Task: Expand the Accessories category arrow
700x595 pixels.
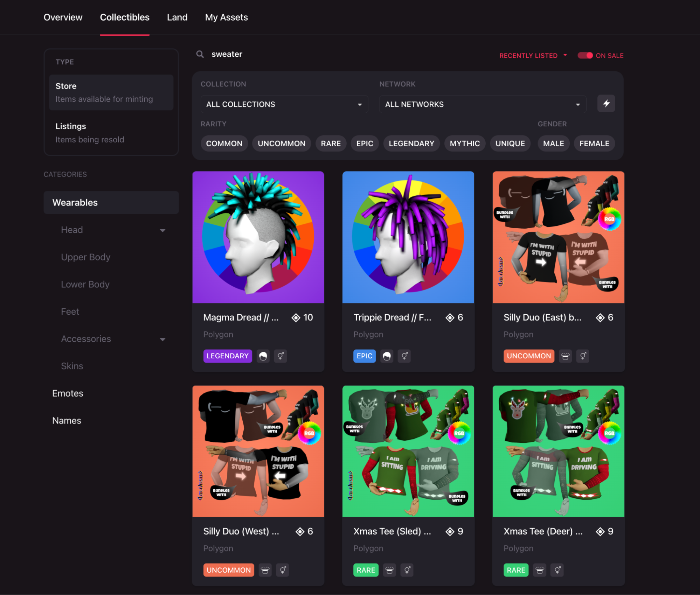Action: pyautogui.click(x=162, y=339)
